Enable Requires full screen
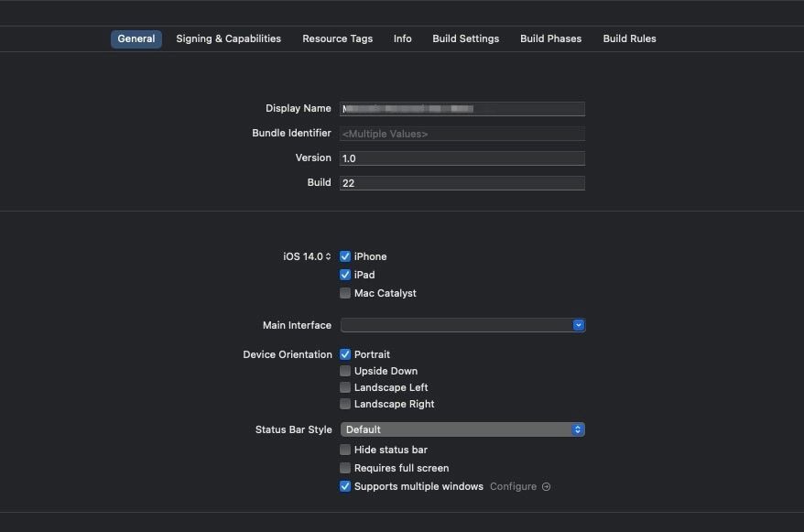Screen dimensions: 804x532 pyautogui.click(x=345, y=468)
